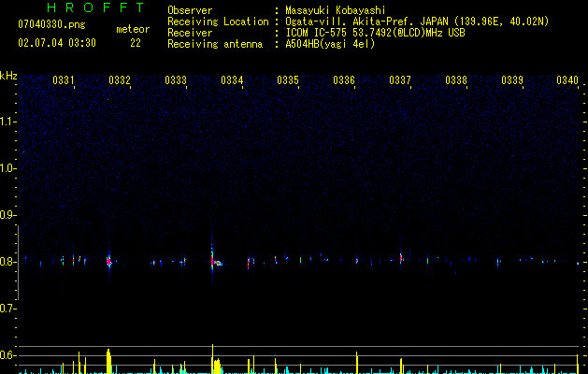588x374 pixels.
Task: Click the 'meteor' count label
Action: [x=133, y=29]
